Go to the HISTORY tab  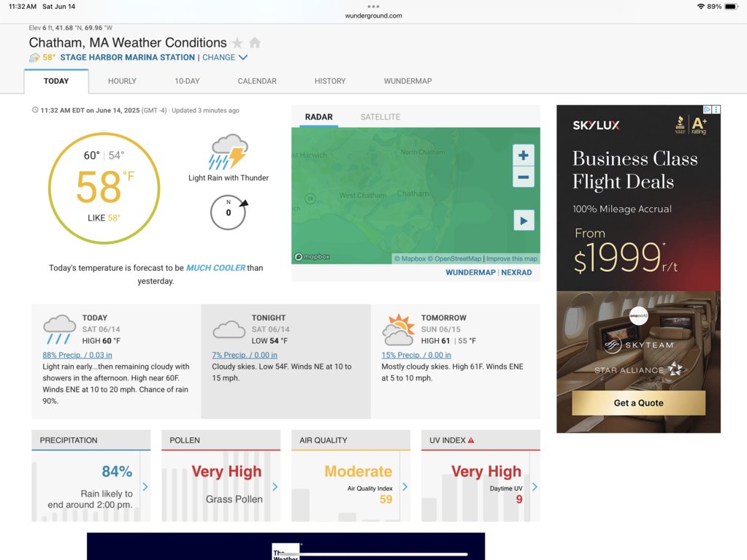click(x=330, y=82)
